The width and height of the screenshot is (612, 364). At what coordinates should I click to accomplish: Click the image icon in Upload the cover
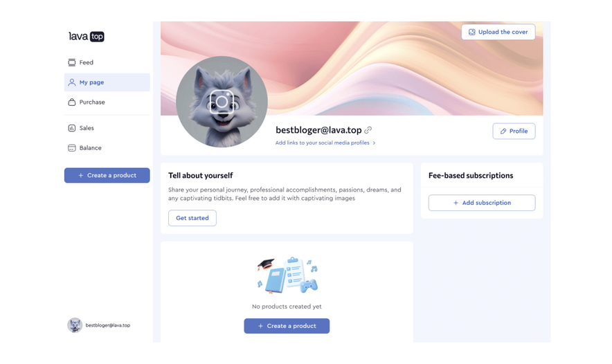(472, 32)
